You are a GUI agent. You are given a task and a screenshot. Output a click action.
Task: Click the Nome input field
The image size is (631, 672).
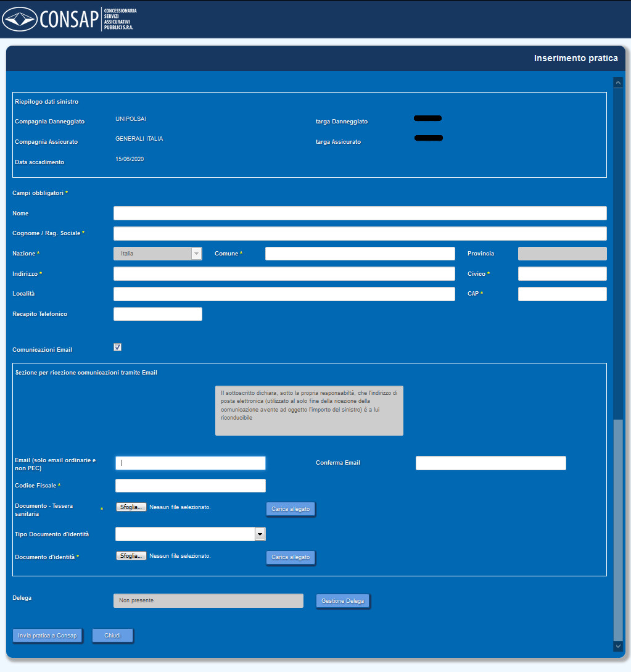(x=360, y=213)
